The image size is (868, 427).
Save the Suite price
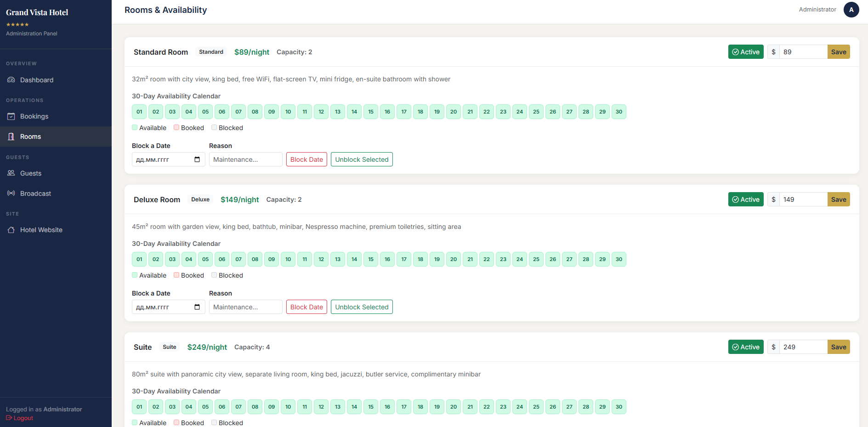point(839,347)
